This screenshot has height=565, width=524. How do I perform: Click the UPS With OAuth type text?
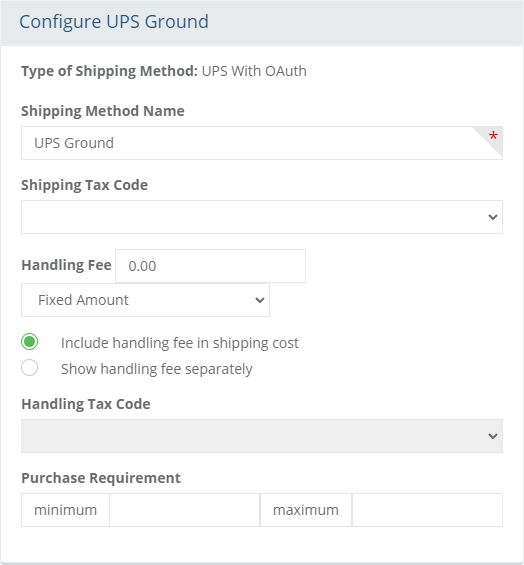click(x=254, y=71)
